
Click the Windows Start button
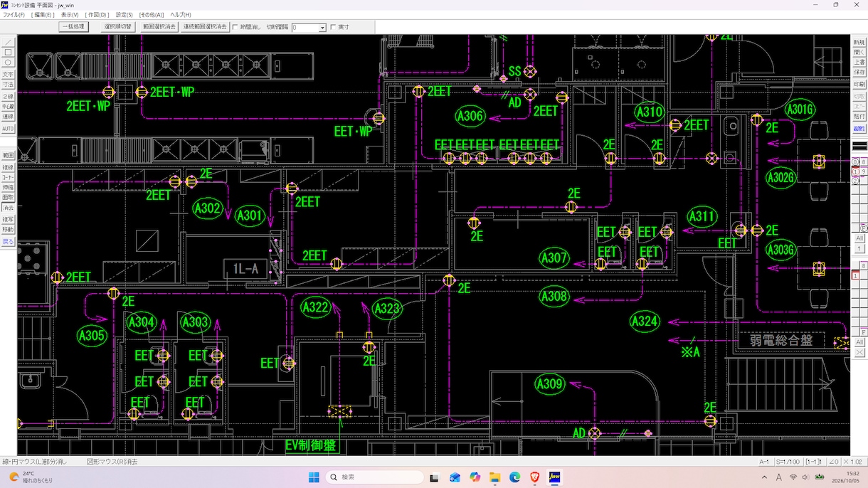point(314,477)
